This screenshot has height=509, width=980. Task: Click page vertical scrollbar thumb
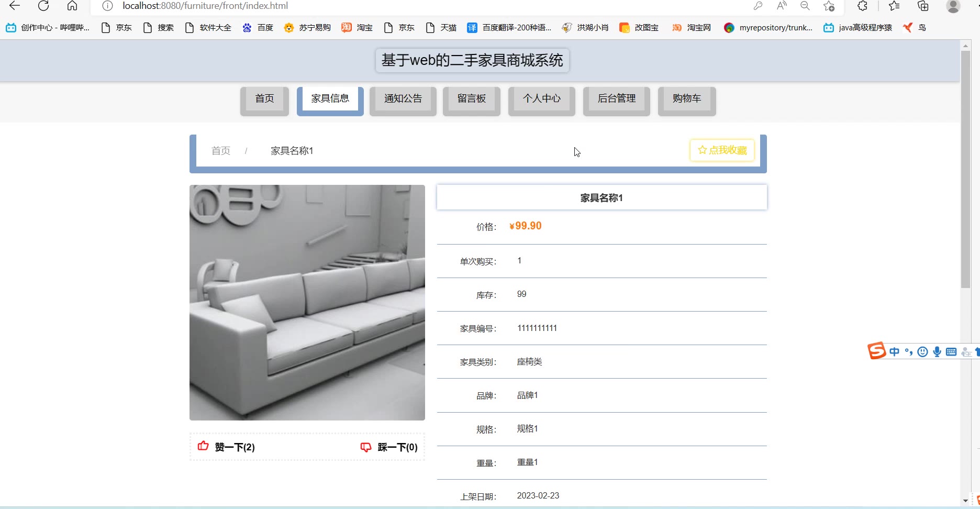pos(966,169)
